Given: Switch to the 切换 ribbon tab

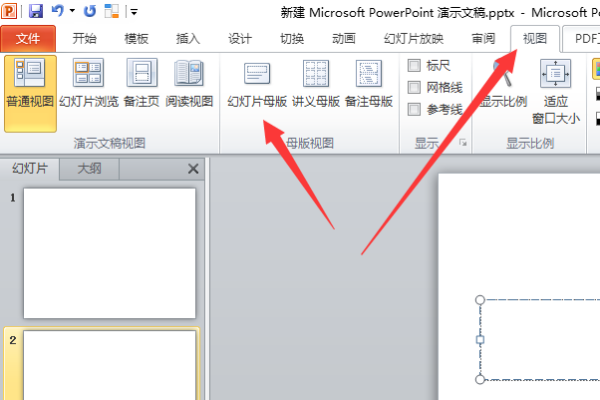Looking at the screenshot, I should (x=292, y=39).
